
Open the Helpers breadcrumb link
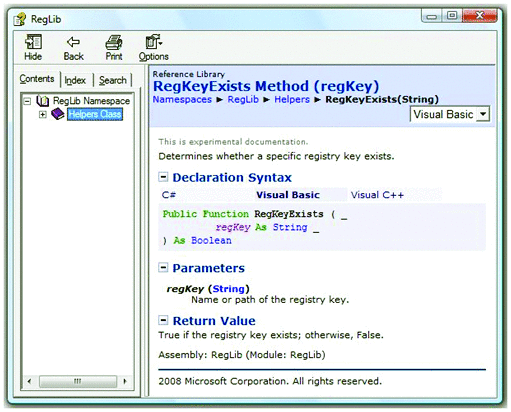[292, 99]
